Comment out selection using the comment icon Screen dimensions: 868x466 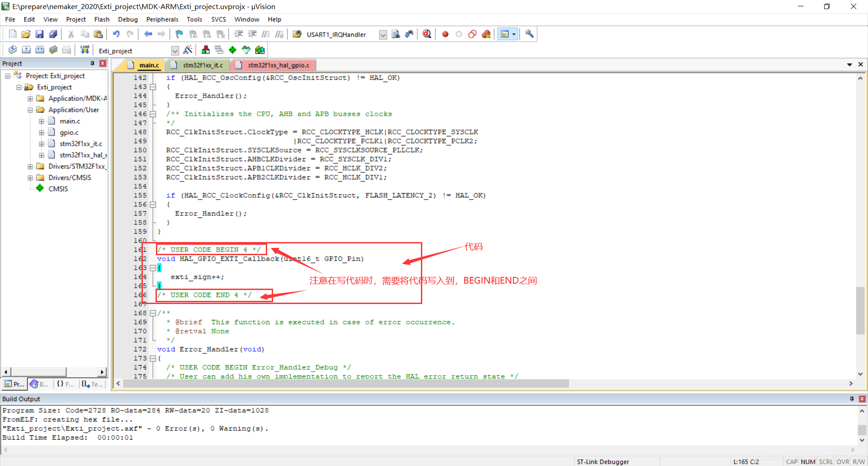point(266,34)
